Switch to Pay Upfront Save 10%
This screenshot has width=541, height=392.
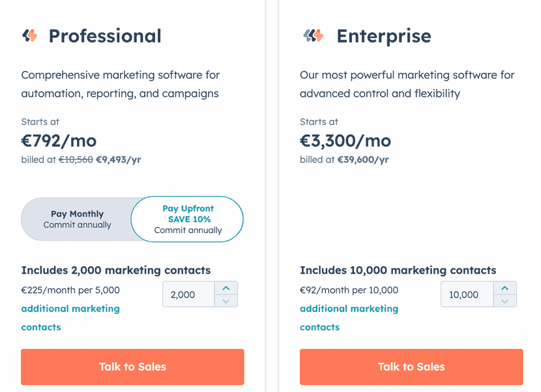pyautogui.click(x=188, y=219)
